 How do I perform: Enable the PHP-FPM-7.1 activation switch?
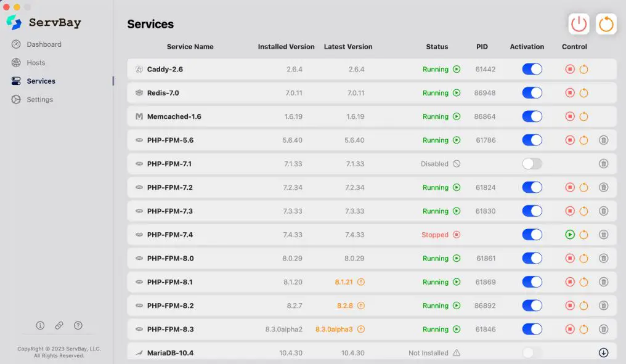pos(532,164)
